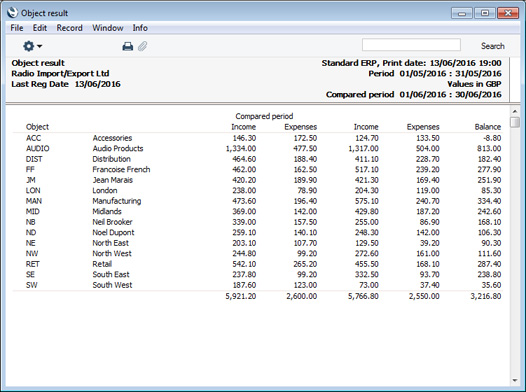526x392 pixels.
Task: Click the North East object name
Action: 111,243
